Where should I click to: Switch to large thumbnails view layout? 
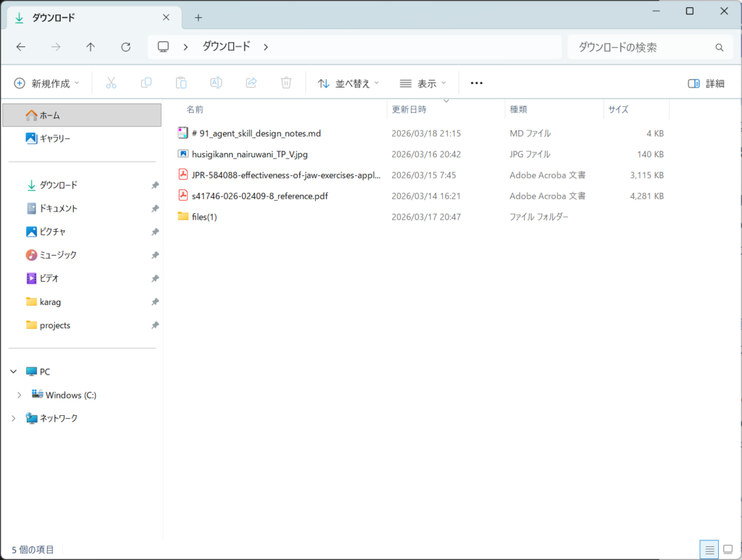tap(727, 549)
